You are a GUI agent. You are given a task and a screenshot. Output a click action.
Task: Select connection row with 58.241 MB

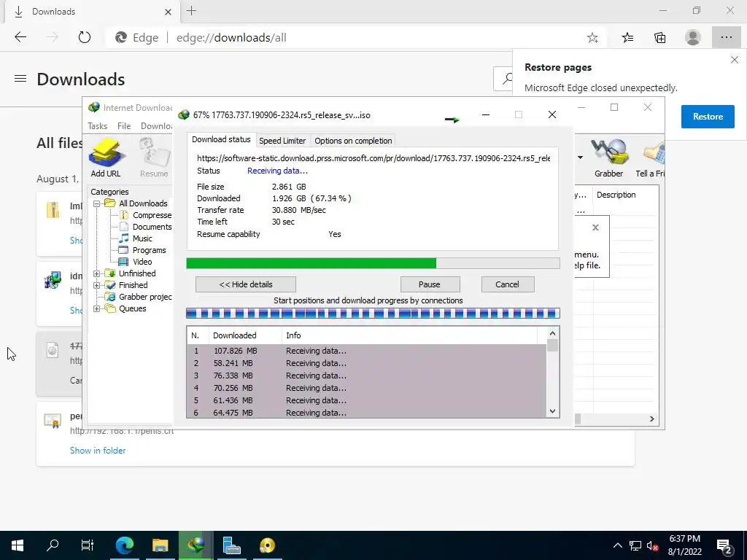point(366,363)
